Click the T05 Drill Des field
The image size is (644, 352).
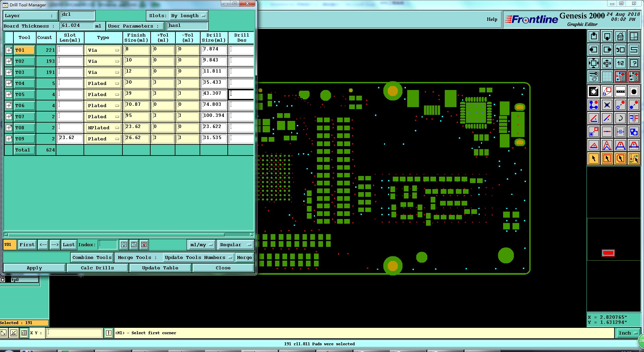click(x=241, y=94)
